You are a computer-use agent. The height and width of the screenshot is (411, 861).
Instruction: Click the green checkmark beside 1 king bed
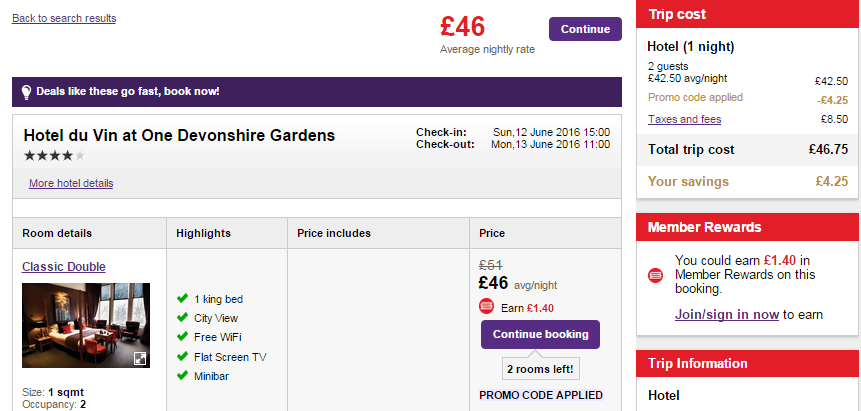pyautogui.click(x=182, y=298)
